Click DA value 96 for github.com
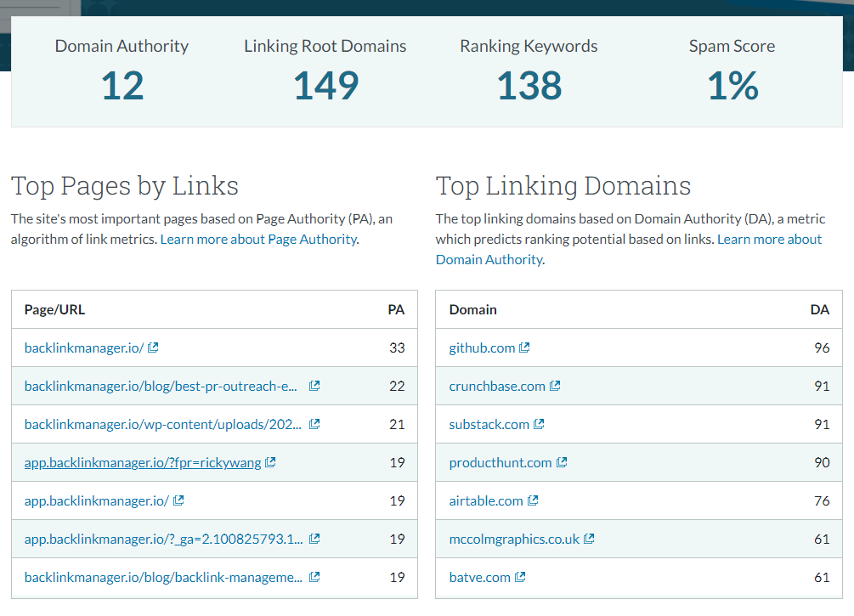Image resolution: width=854 pixels, height=616 pixels. [x=822, y=348]
